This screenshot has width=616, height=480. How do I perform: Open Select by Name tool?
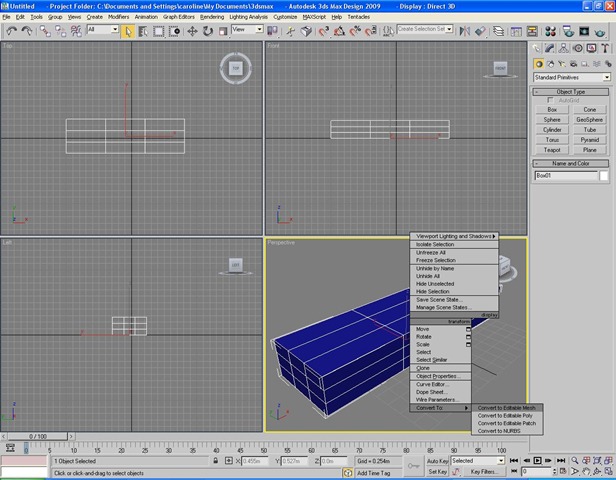143,31
